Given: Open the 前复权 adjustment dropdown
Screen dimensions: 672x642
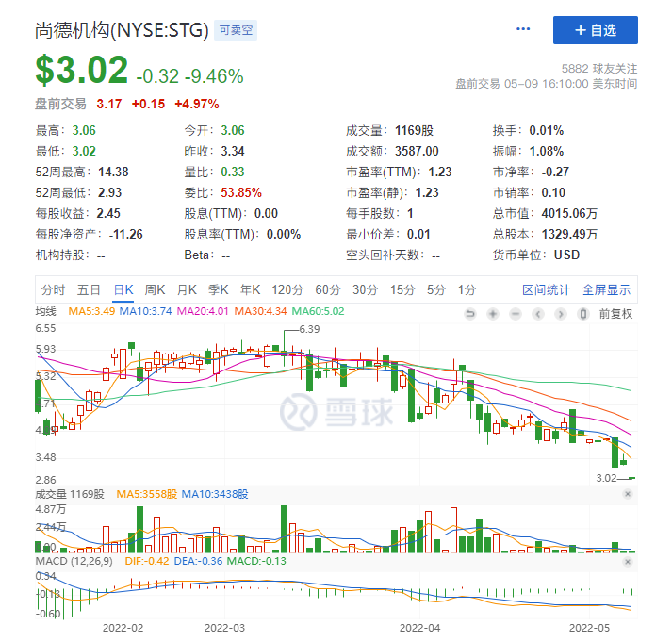Looking at the screenshot, I should (x=616, y=313).
